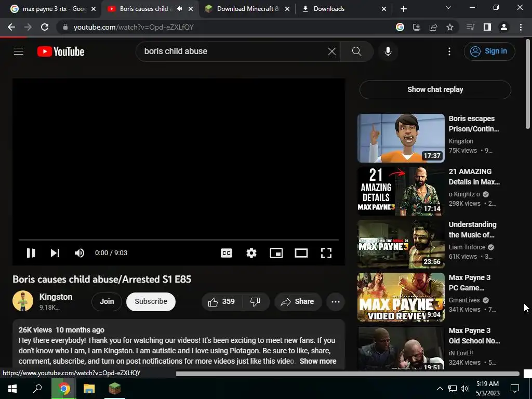
Task: View site information lock icon
Action: click(x=65, y=27)
